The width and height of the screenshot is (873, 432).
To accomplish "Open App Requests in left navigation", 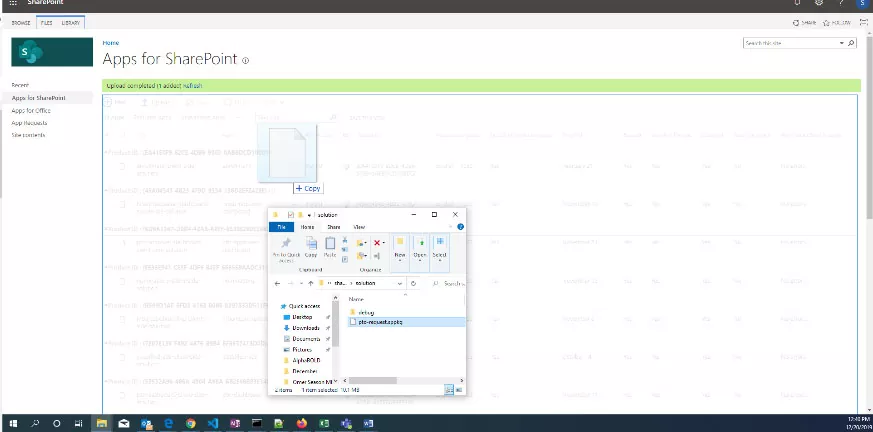I will tap(30, 123).
